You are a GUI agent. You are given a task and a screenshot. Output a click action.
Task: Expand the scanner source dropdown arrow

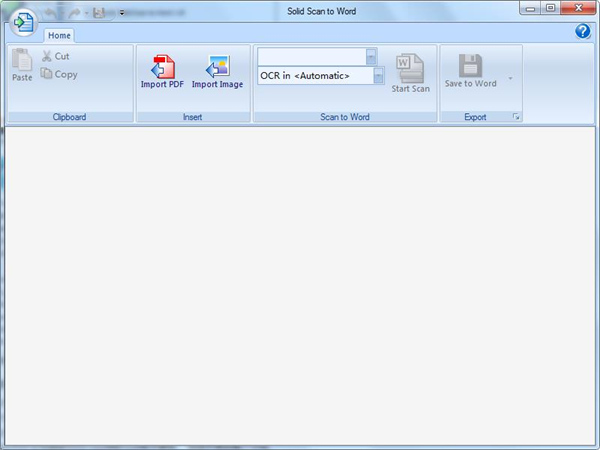(x=371, y=57)
